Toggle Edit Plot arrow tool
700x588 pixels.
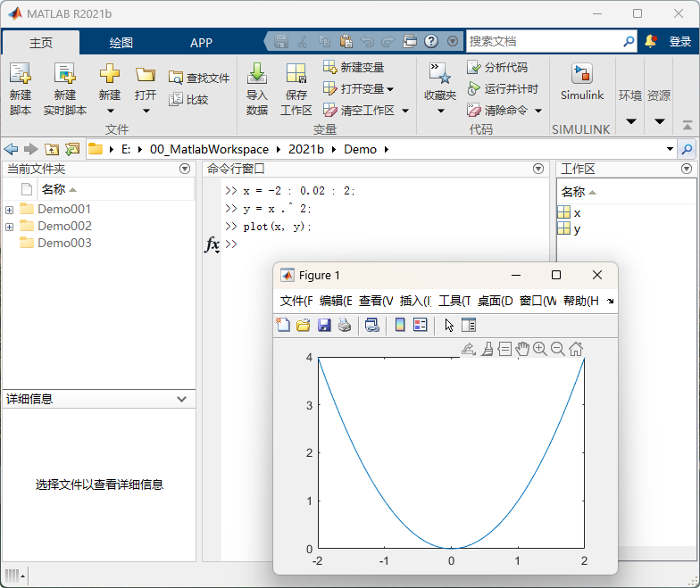449,325
